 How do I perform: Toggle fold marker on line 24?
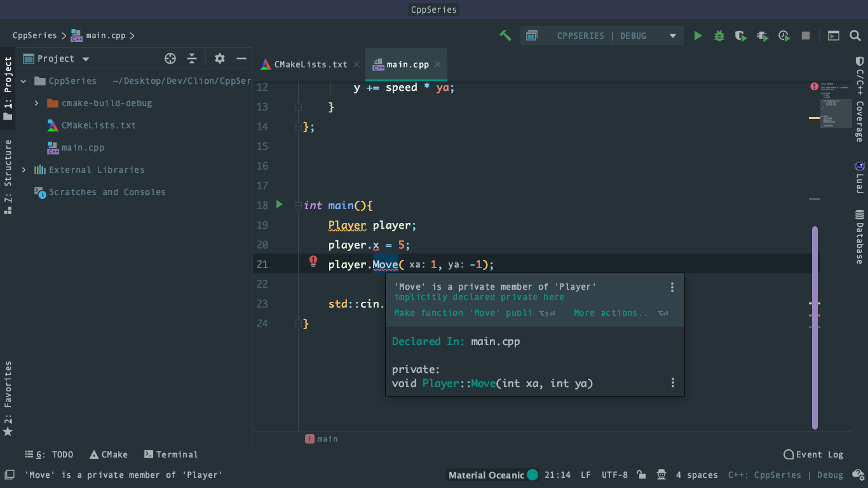298,323
